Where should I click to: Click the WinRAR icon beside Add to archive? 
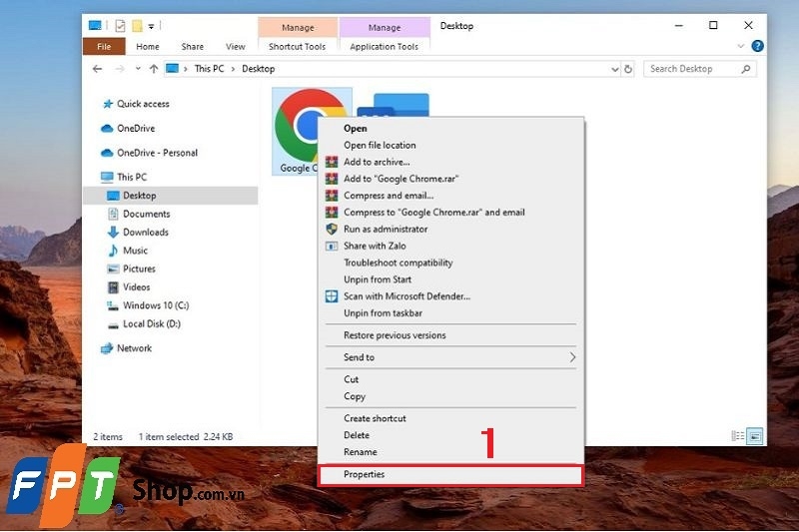(332, 162)
